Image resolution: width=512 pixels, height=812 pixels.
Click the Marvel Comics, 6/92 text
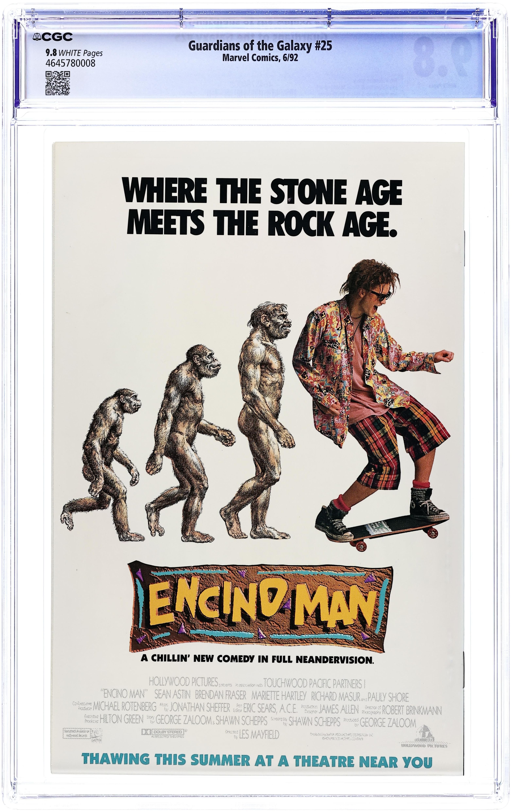pyautogui.click(x=260, y=58)
